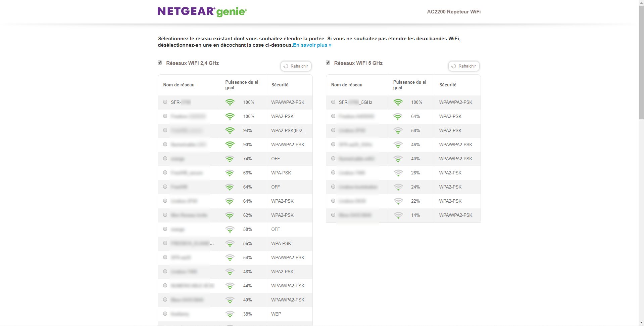Image resolution: width=644 pixels, height=326 pixels.
Task: Click the signal icon beside 22% strength
Action: tap(398, 201)
